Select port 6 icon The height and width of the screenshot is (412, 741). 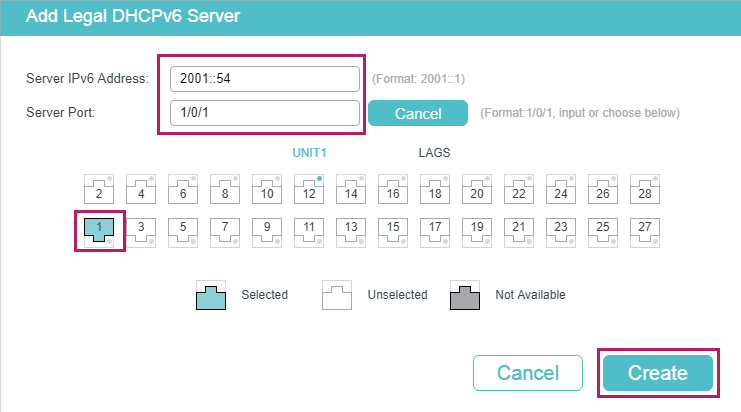(183, 189)
